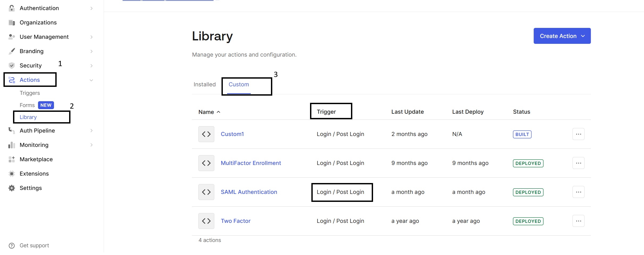Open more options for MultiFactor Enrollment row
The image size is (644, 255).
pyautogui.click(x=578, y=163)
